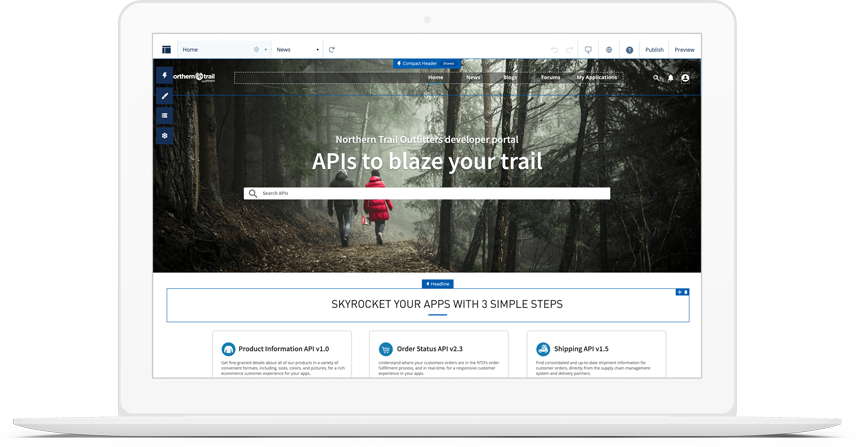Open the notifications bell icon
Image resolution: width=857 pixels, height=447 pixels.
(671, 78)
